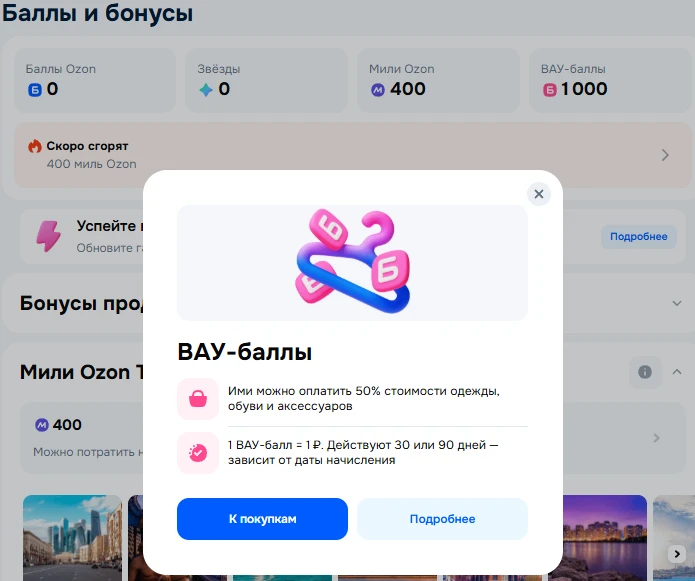Click the К покупкам button
695x581 pixels.
[262, 519]
